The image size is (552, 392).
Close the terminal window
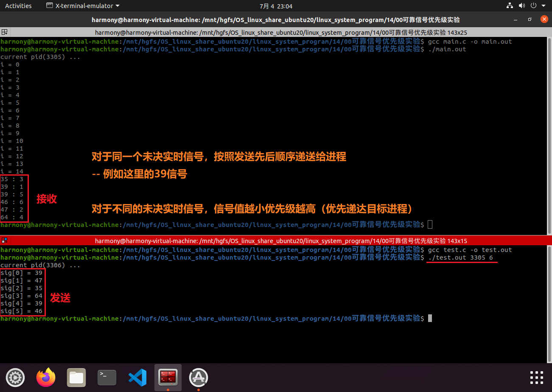[544, 20]
